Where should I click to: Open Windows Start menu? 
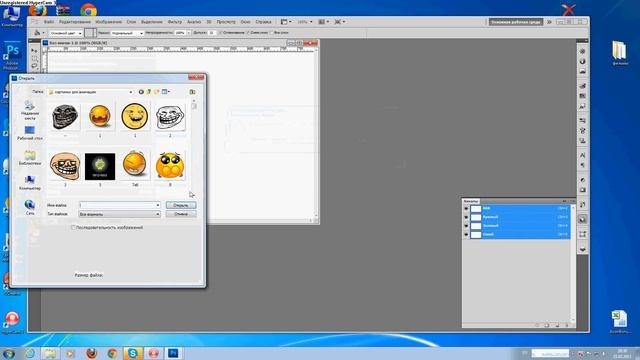[9, 353]
